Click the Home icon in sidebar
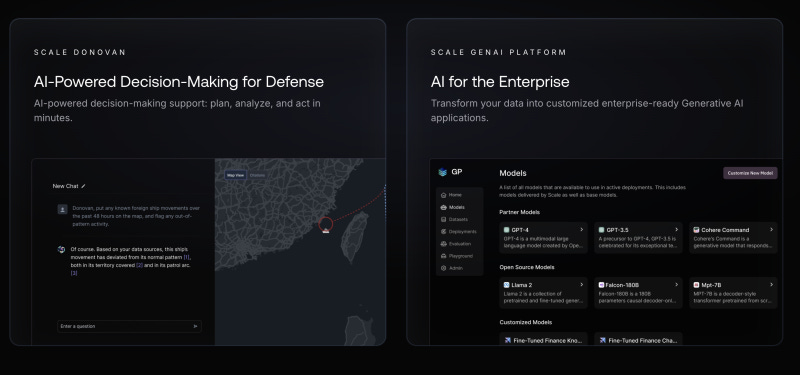Screen dimensions: 800x375 pyautogui.click(x=443, y=195)
